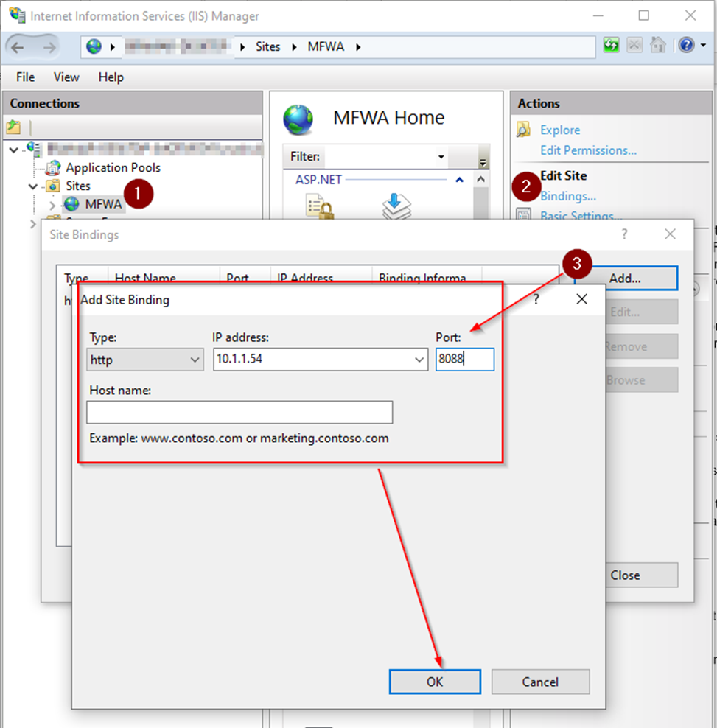Select the MFWA site in the tree

coord(103,204)
